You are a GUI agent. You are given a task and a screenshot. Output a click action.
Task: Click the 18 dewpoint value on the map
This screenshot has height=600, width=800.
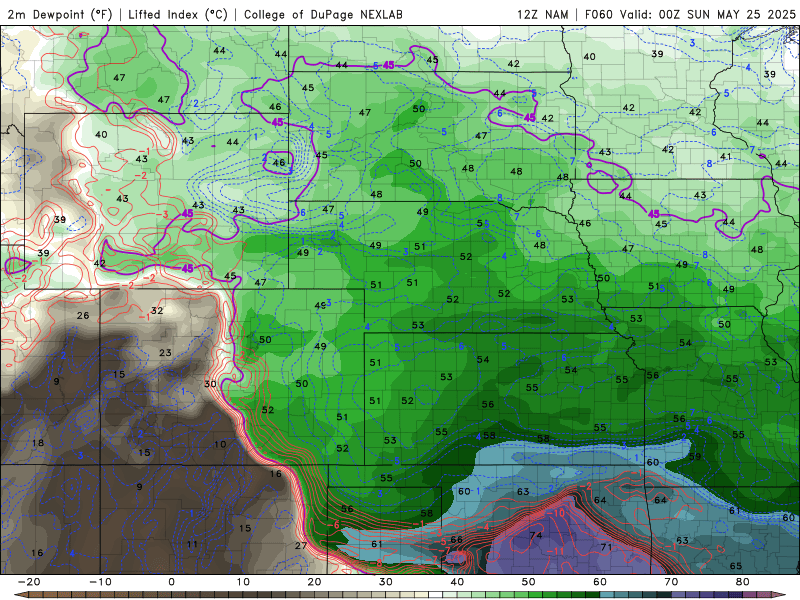point(38,443)
